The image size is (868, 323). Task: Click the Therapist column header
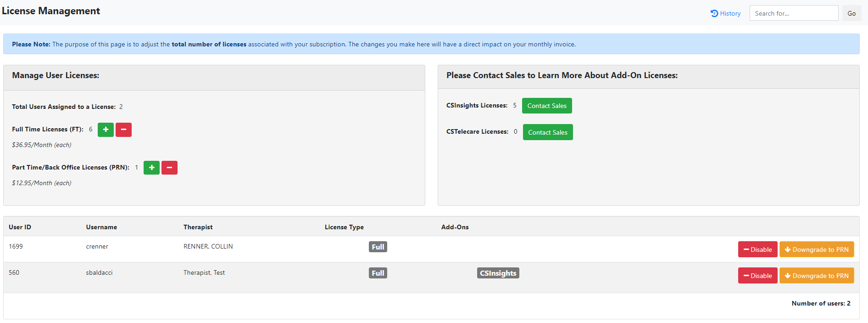pyautogui.click(x=198, y=227)
